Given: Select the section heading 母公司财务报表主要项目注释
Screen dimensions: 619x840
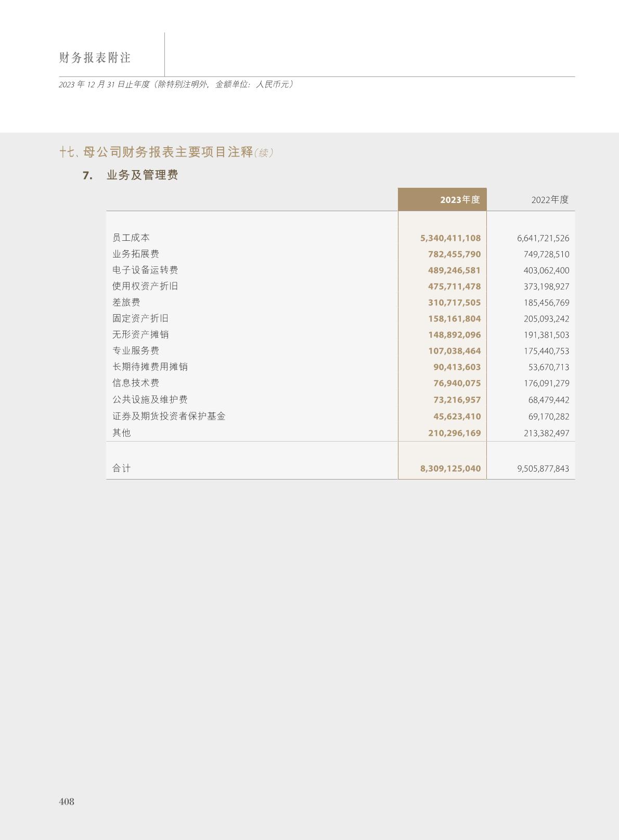Looking at the screenshot, I should [167, 152].
